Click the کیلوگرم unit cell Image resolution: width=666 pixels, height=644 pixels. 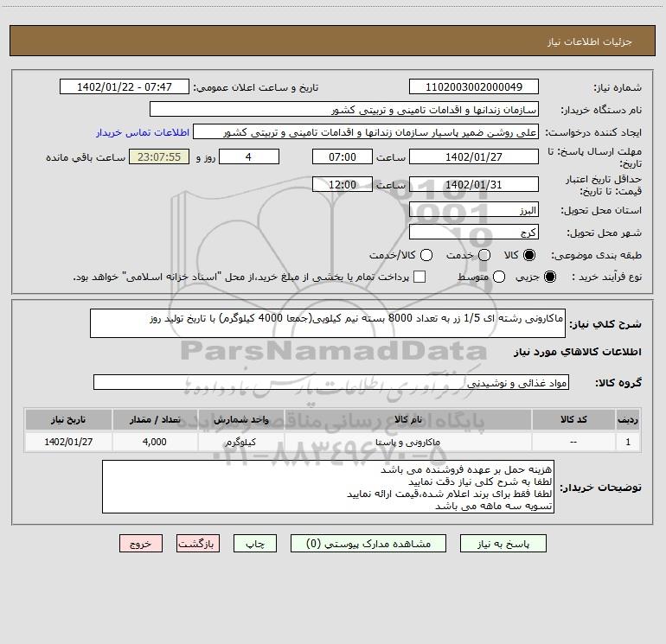240,442
